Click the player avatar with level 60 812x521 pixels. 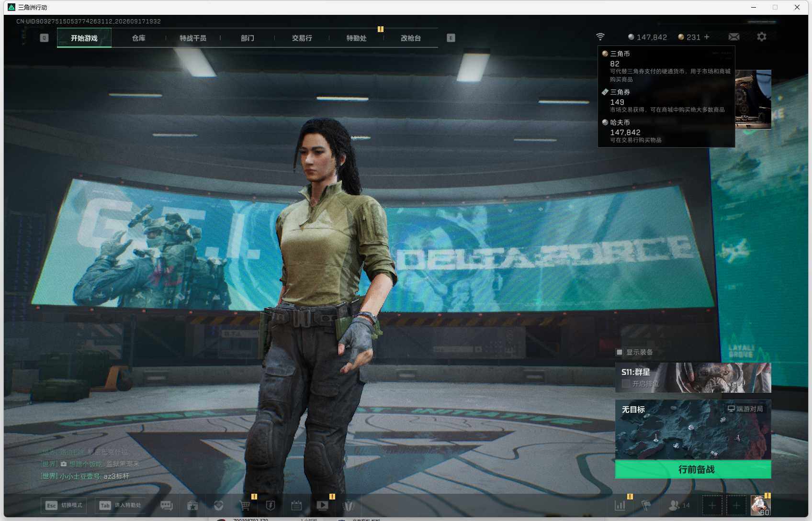coord(761,505)
